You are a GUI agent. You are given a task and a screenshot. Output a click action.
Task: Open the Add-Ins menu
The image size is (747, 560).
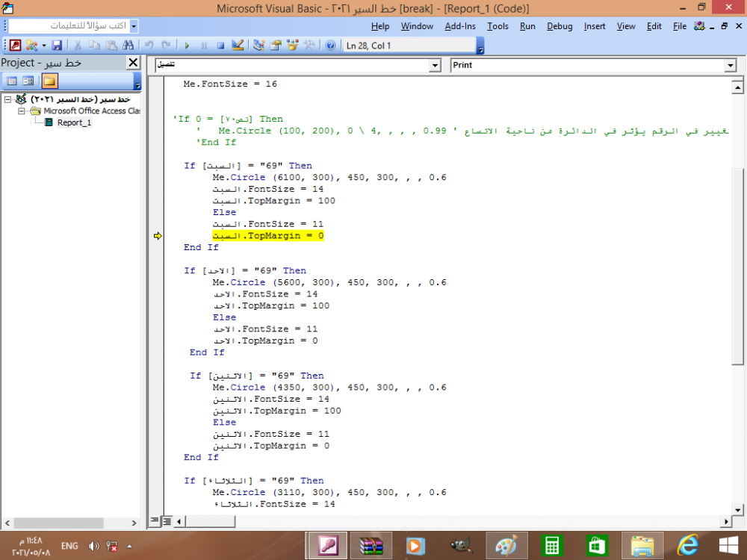tap(460, 26)
